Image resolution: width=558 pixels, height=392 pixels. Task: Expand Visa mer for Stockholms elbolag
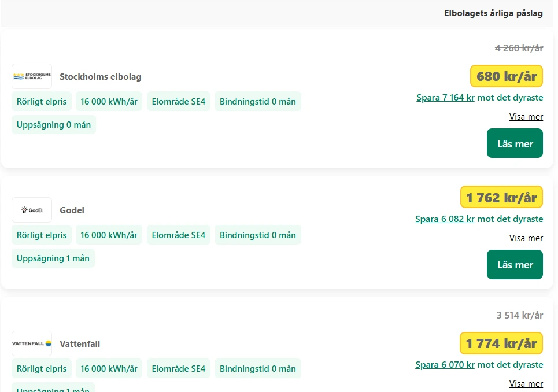pyautogui.click(x=526, y=117)
